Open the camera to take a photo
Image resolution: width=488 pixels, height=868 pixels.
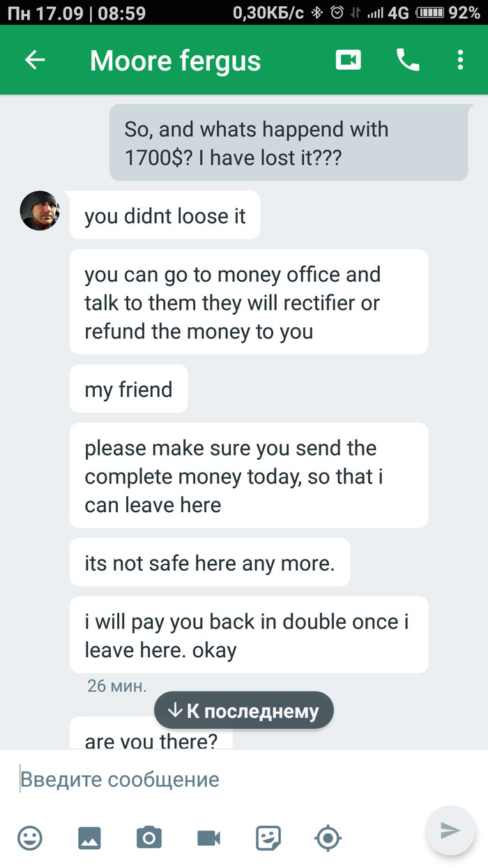(148, 837)
